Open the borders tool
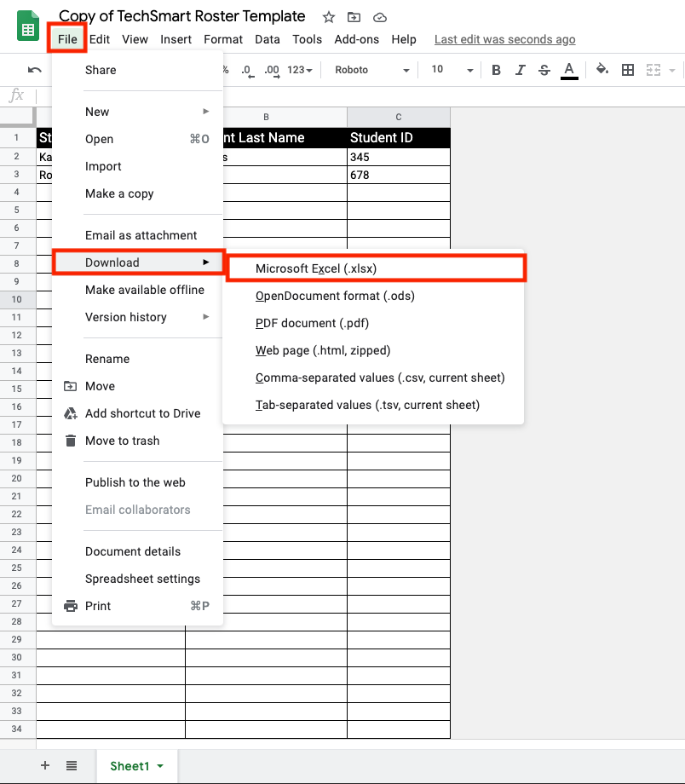This screenshot has width=685, height=784. coord(628,70)
